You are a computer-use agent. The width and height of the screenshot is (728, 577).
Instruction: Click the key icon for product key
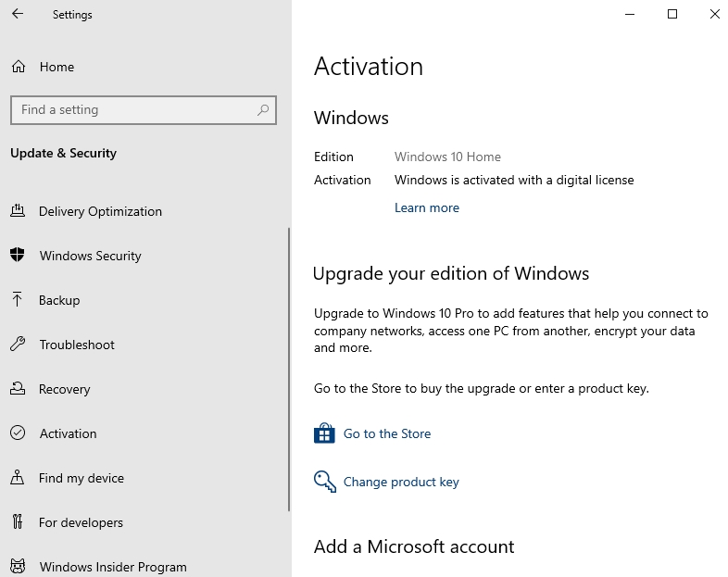click(324, 482)
